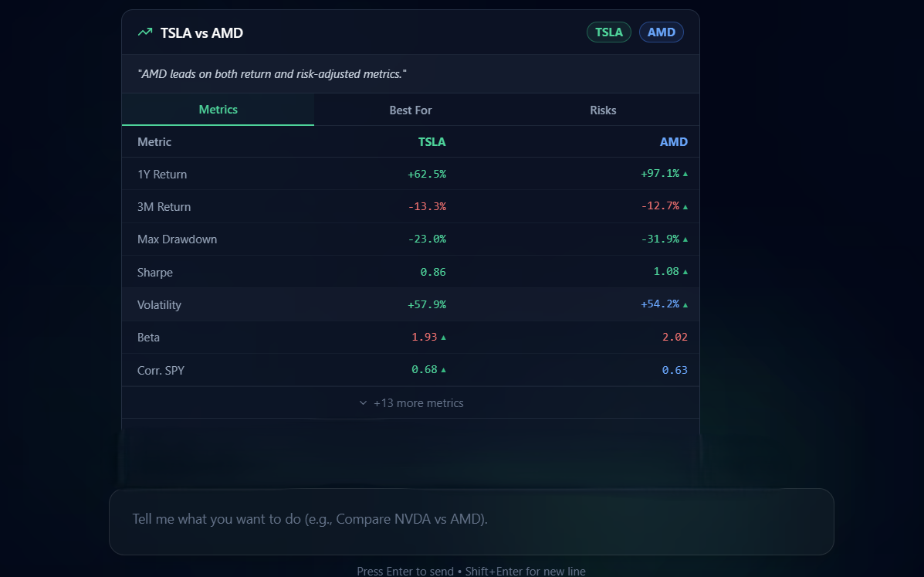Click the winner triangle beside +97.1%
The width and height of the screenshot is (924, 577).
pos(685,174)
